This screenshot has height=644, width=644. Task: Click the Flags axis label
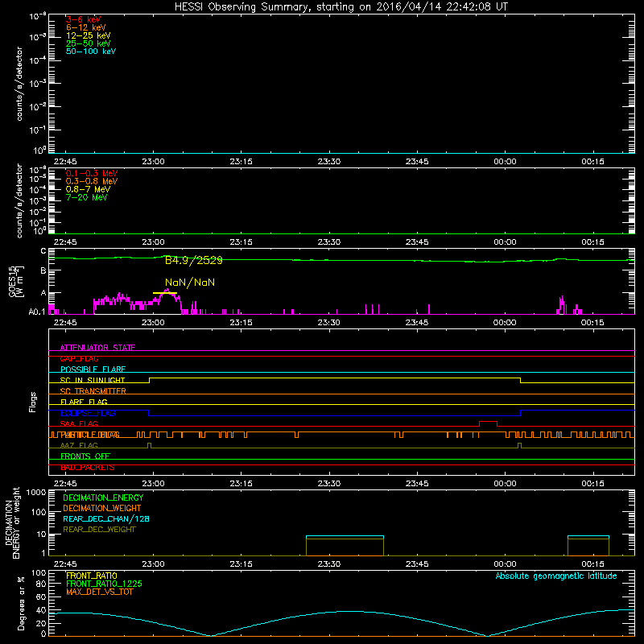point(33,402)
